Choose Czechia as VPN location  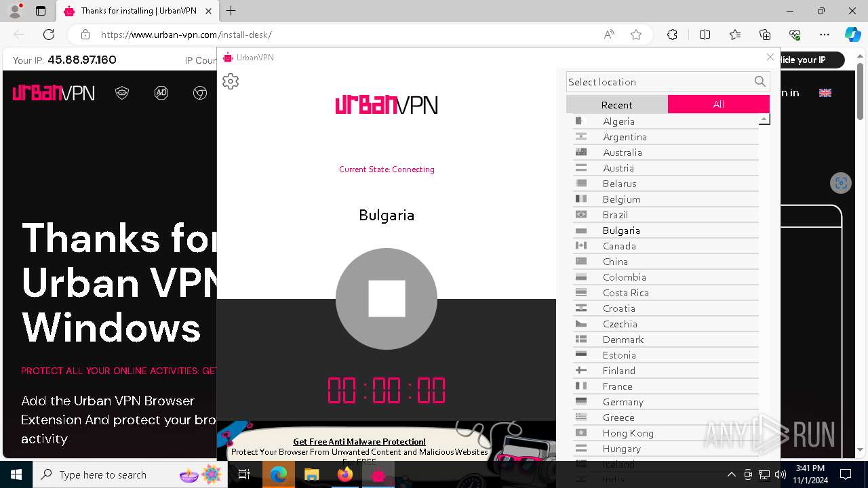[x=666, y=324]
